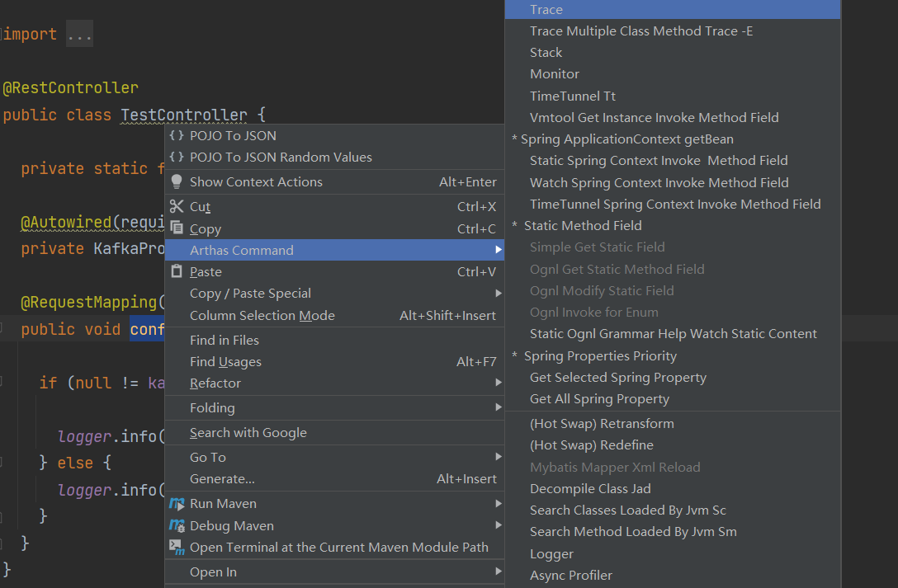Click the scissors Cut icon

[177, 206]
